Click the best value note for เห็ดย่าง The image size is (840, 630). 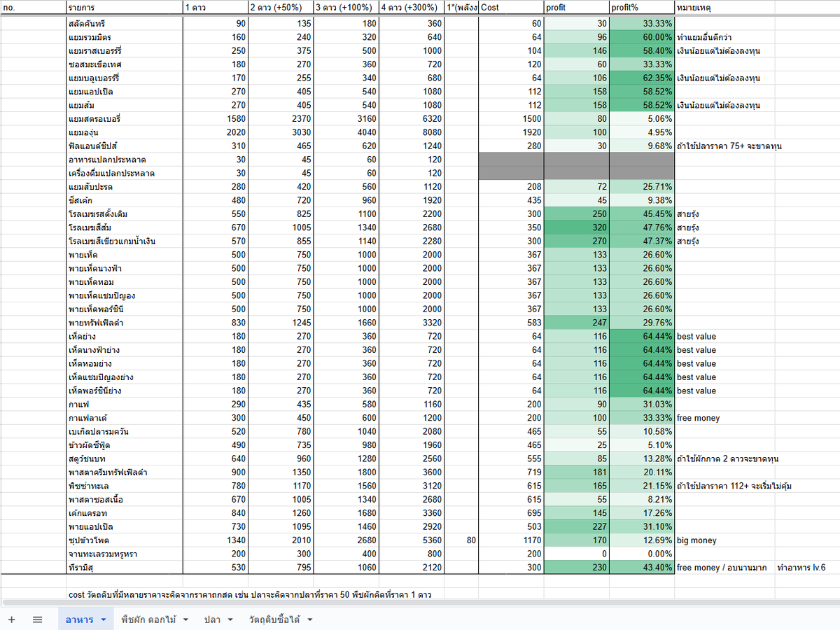pos(696,337)
